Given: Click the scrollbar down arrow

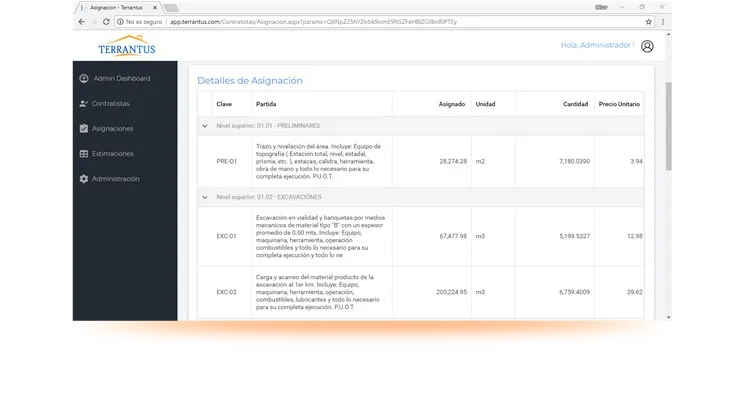Looking at the screenshot, I should tap(669, 317).
